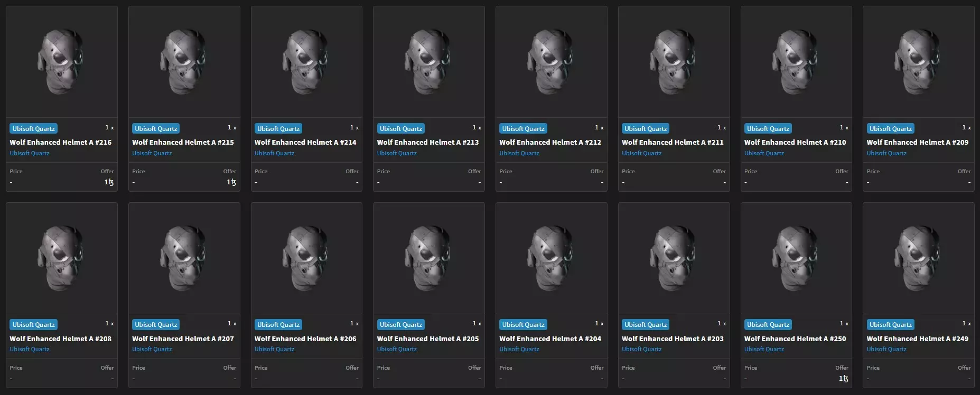Follow the Ubisoft Quartz link under helmet #211
This screenshot has height=395, width=980.
pos(642,153)
